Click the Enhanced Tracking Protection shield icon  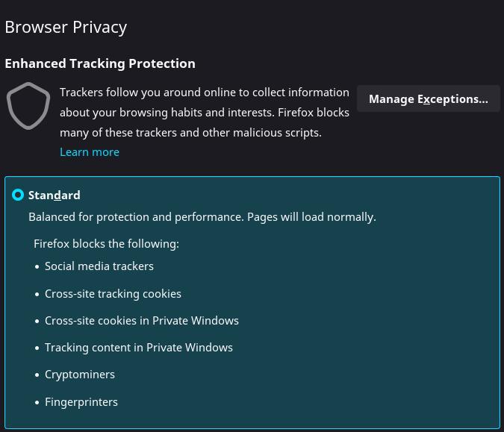(x=28, y=106)
